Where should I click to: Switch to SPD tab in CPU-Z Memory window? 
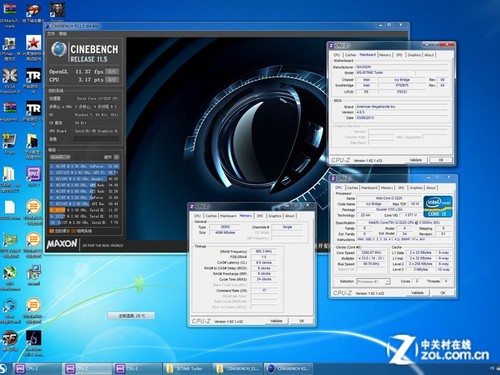pos(260,216)
